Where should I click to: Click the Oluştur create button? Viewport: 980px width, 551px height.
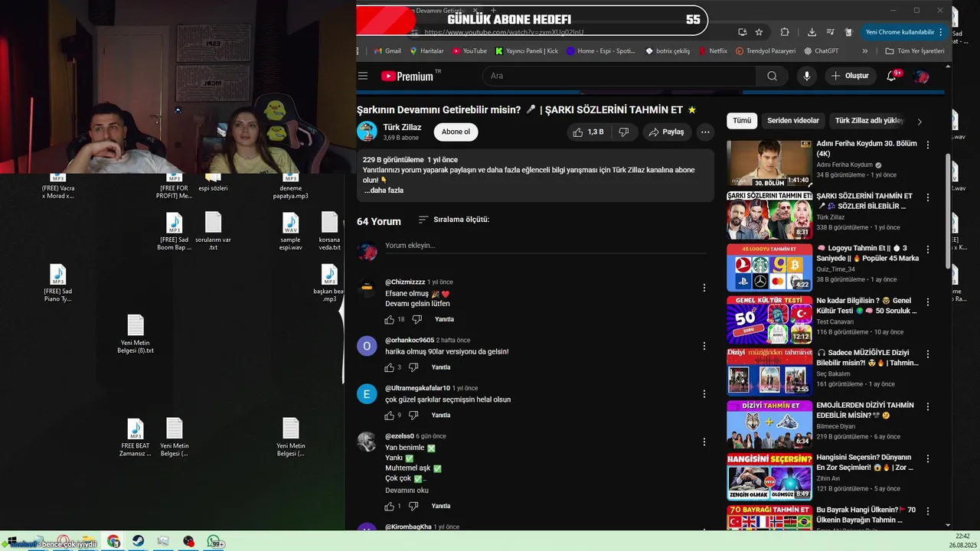click(850, 76)
